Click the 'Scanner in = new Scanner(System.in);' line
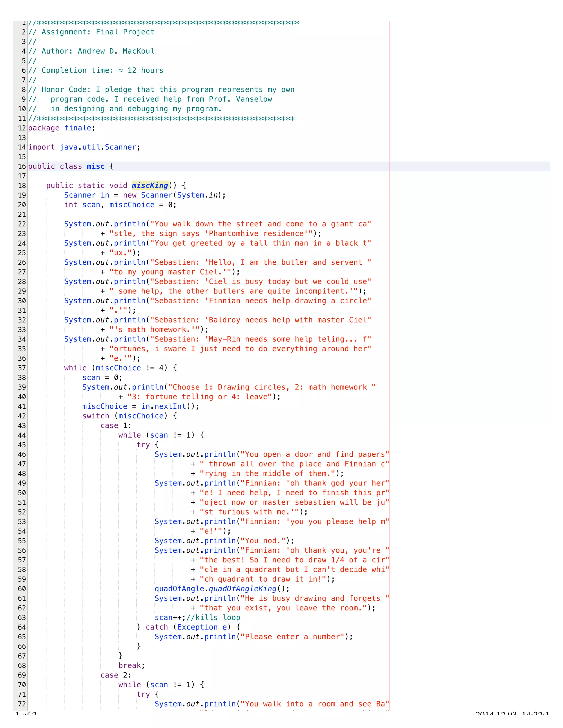This screenshot has width=563, height=728. [x=145, y=195]
